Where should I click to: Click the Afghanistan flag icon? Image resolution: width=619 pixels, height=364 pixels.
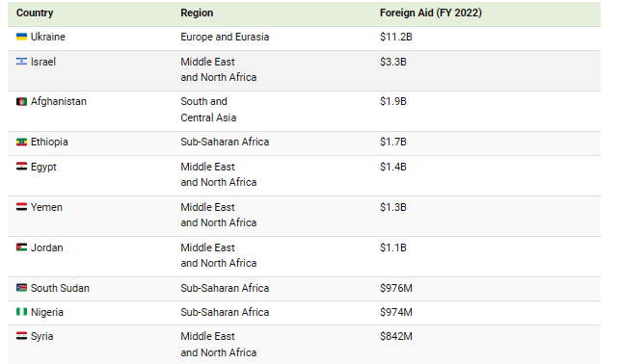click(x=21, y=102)
